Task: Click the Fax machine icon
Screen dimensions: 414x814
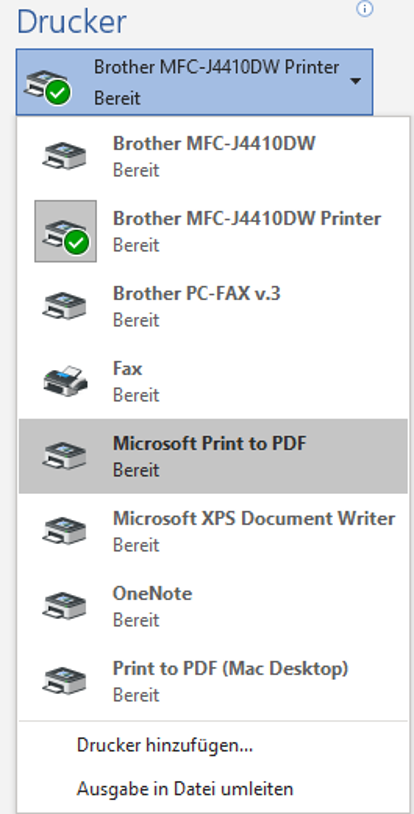Action: tap(64, 381)
